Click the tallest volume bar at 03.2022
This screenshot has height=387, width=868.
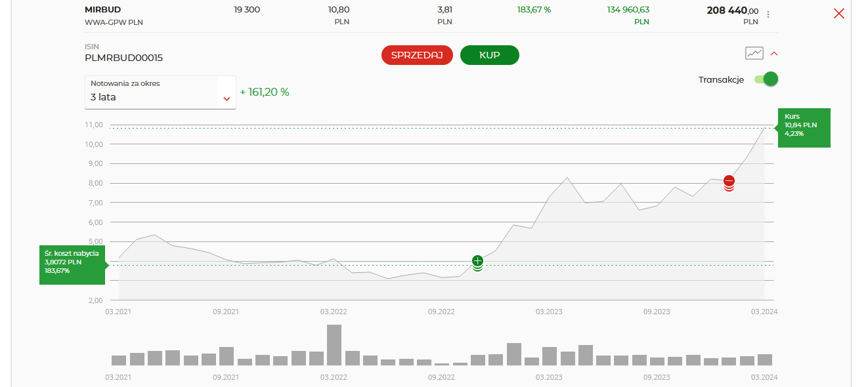point(334,344)
